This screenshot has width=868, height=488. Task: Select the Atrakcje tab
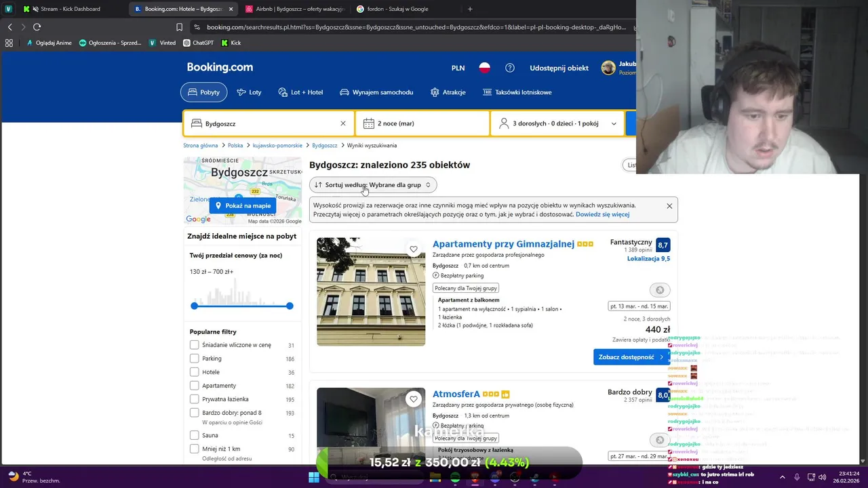[x=448, y=92]
